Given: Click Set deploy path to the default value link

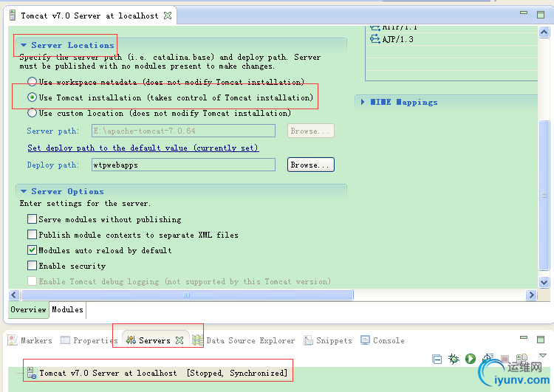Looking at the screenshot, I should (x=143, y=148).
